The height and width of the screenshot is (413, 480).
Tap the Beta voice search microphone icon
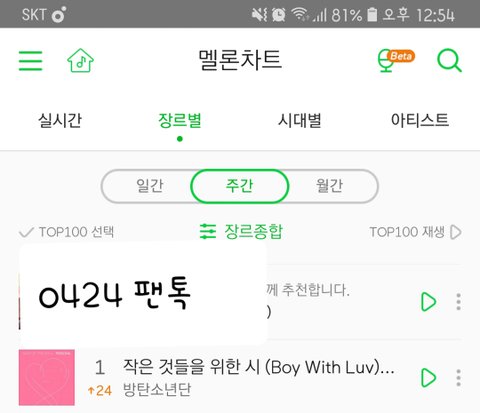pyautogui.click(x=396, y=60)
